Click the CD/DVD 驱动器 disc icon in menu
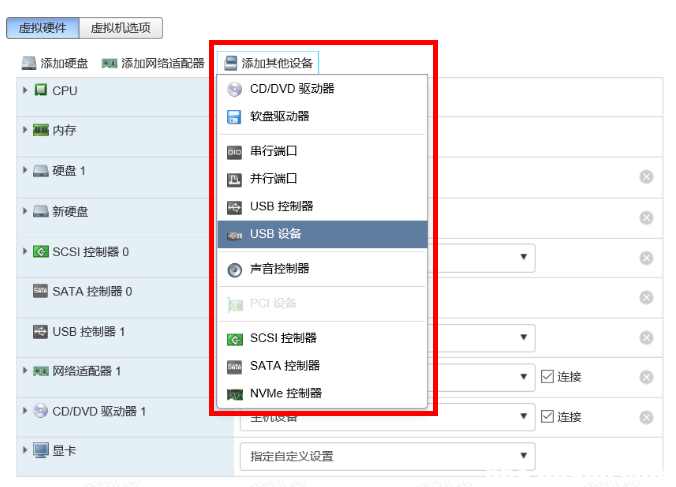 [x=235, y=89]
